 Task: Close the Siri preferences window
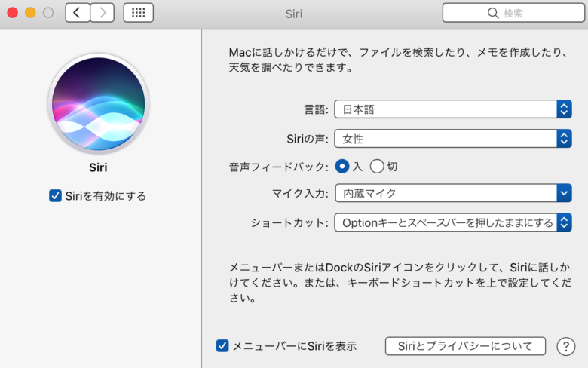click(12, 13)
